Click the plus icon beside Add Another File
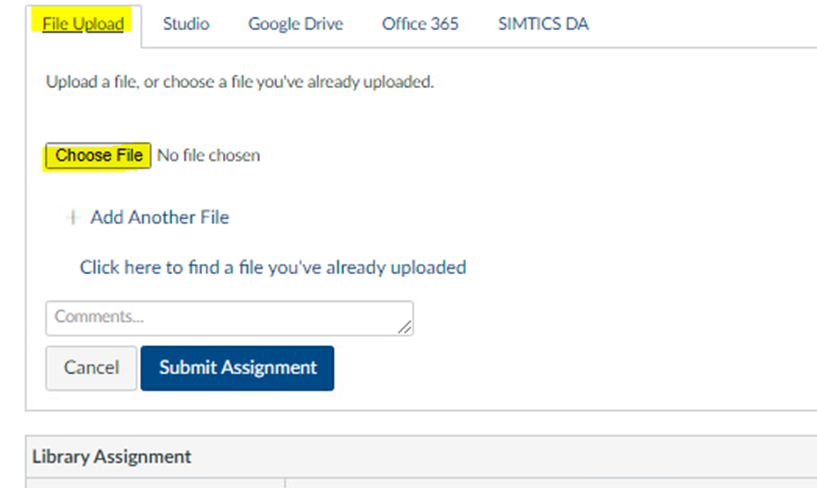Screen dimensions: 817x488 pyautogui.click(x=72, y=217)
